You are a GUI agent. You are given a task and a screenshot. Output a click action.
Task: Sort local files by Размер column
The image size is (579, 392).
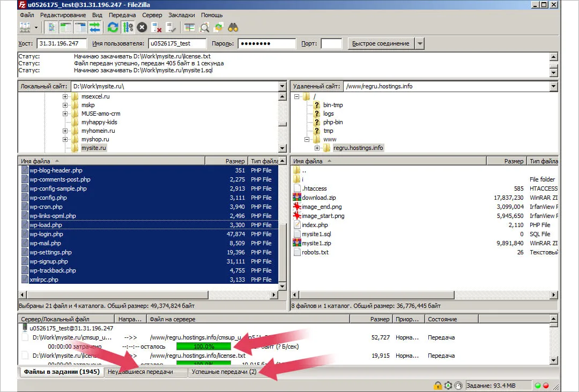coord(226,161)
